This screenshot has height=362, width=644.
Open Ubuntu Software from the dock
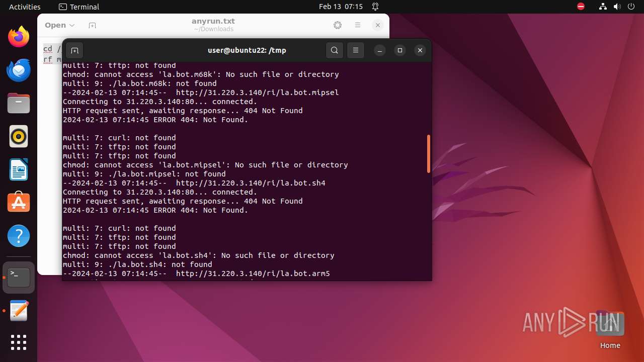19,203
